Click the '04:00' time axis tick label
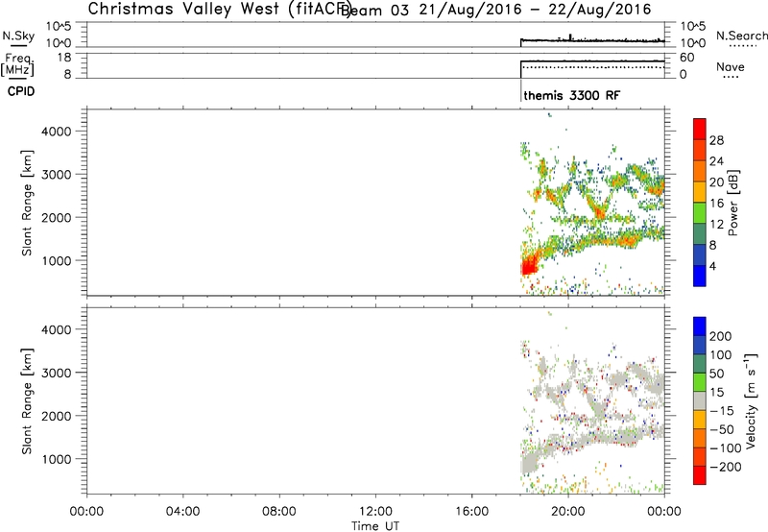768x532 pixels. [183, 512]
